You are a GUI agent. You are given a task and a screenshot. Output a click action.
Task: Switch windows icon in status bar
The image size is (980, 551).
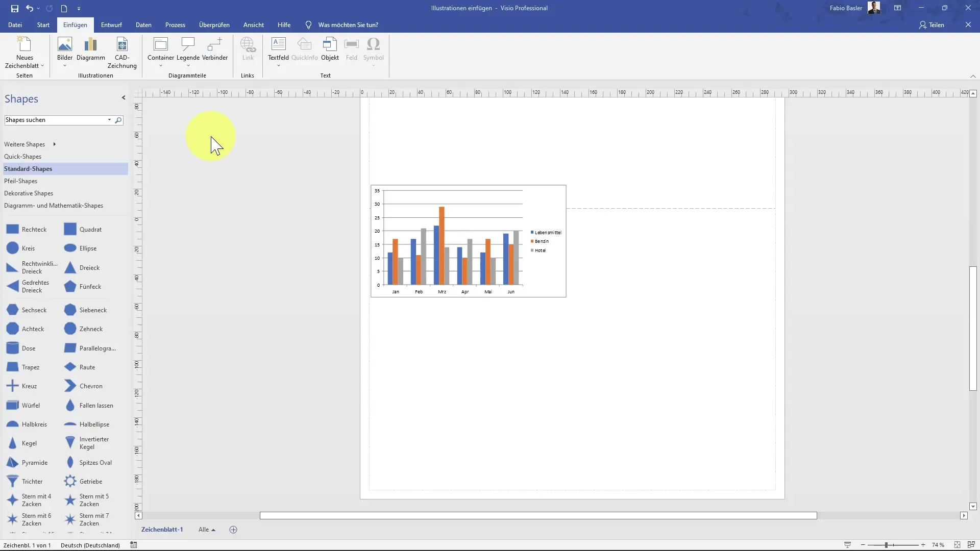(x=971, y=545)
